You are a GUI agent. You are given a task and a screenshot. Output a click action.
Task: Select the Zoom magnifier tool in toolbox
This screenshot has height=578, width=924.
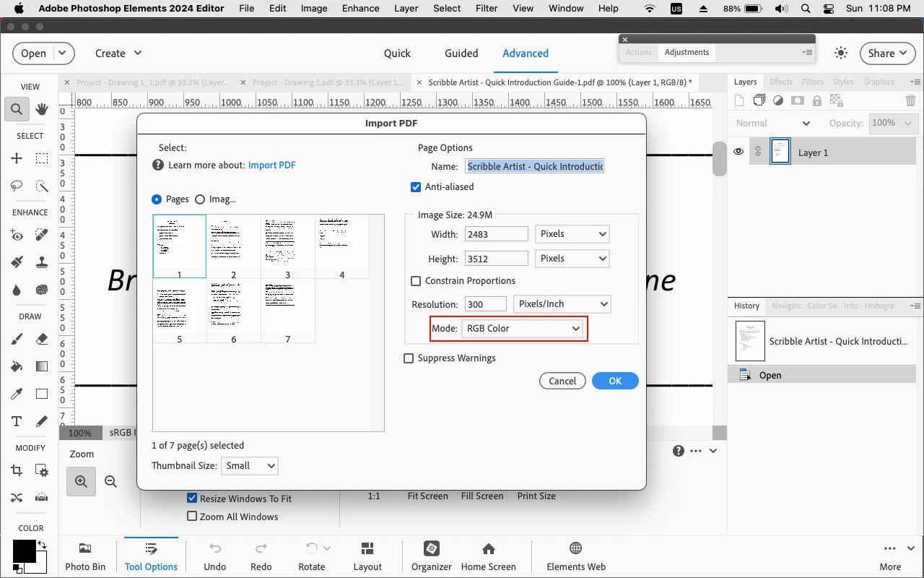[x=17, y=109]
